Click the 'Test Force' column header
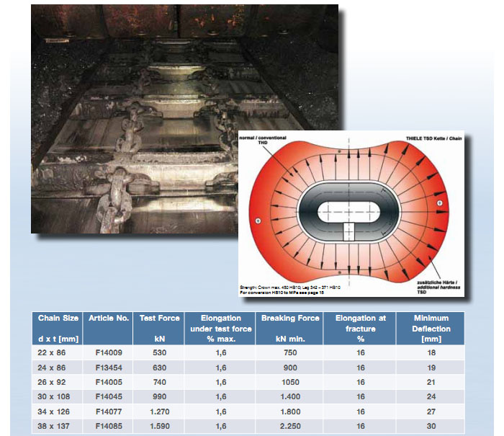Image resolution: width=504 pixels, height=436 pixels. (156, 328)
